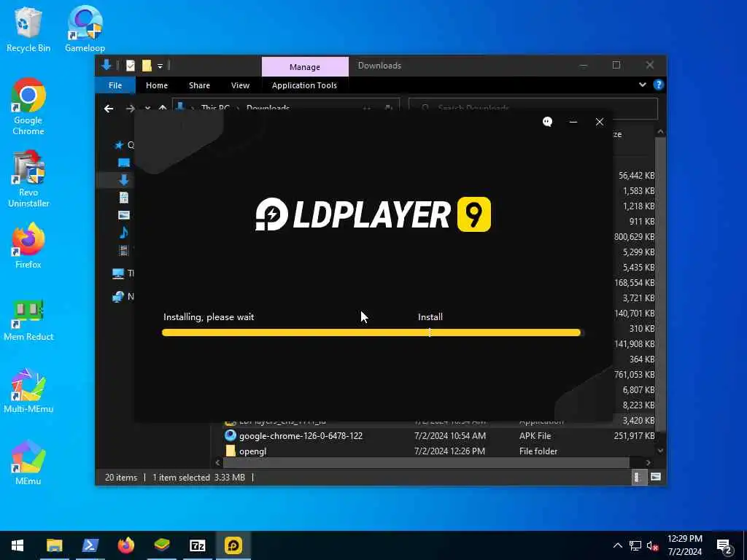Screen dimensions: 747x560
Task: Click 3.33 MB selection size in status bar
Action: [229, 477]
